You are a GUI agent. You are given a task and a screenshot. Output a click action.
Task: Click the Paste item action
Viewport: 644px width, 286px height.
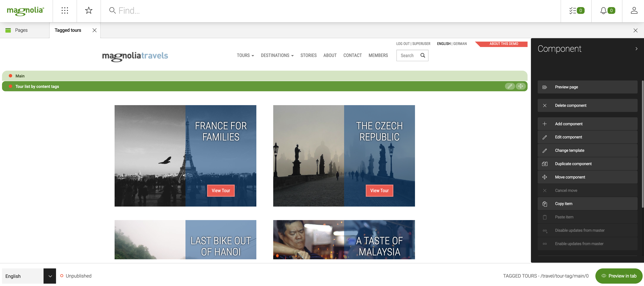587,217
